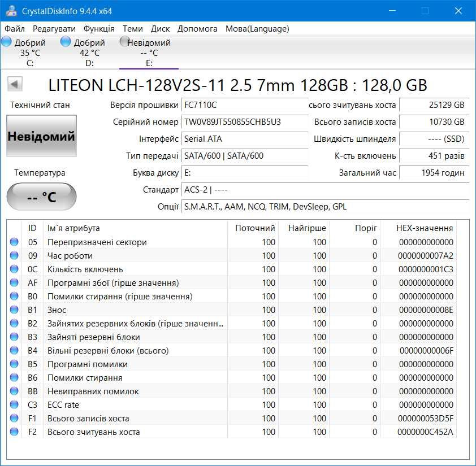The image size is (476, 466).
Task: Click the ID column header
Action: 32,228
